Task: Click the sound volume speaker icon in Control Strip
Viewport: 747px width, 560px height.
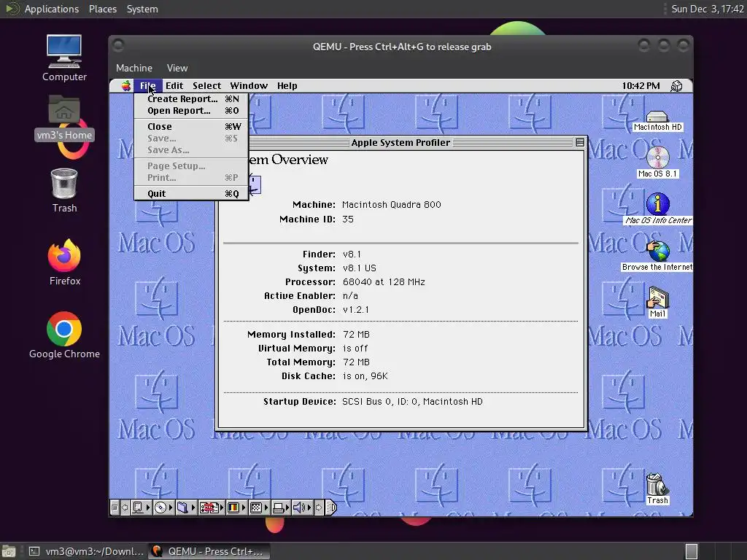Action: pos(300,507)
